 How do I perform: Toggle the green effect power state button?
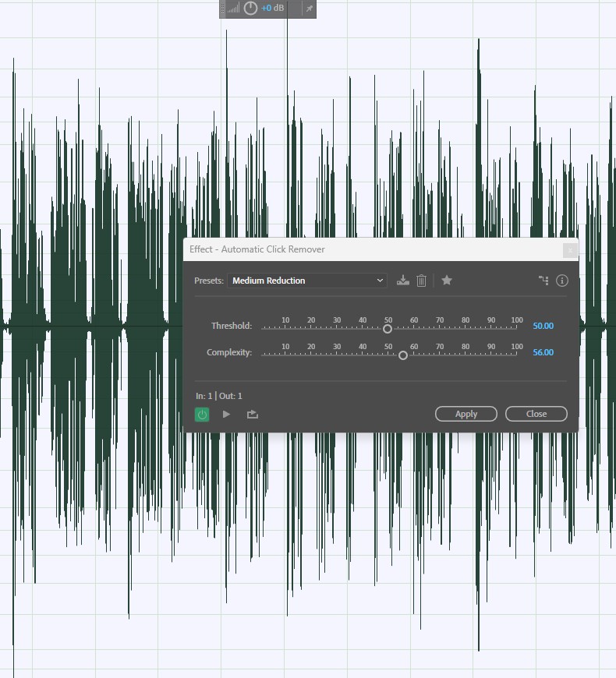(202, 415)
